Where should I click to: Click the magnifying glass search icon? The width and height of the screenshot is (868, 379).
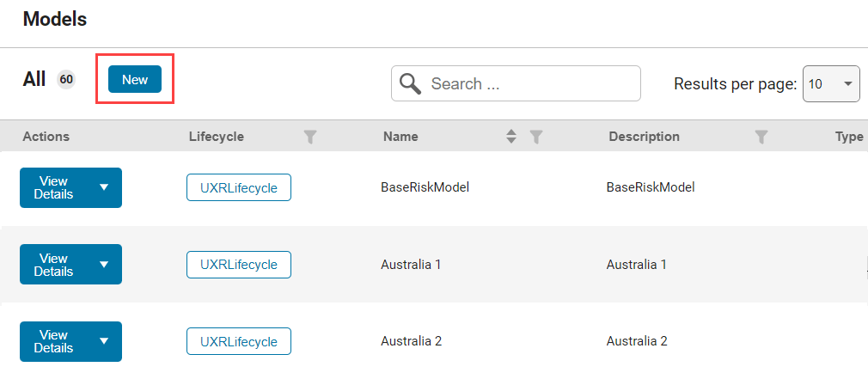411,83
